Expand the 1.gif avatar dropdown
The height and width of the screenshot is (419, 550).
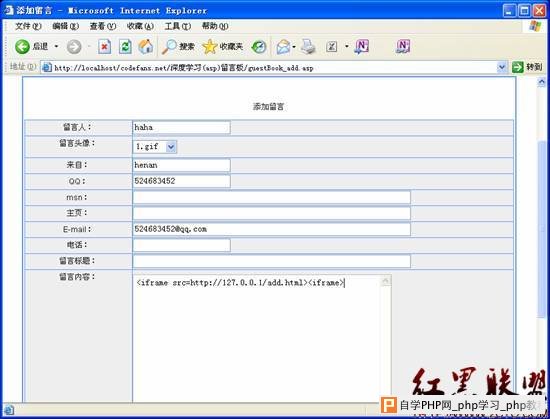click(171, 147)
